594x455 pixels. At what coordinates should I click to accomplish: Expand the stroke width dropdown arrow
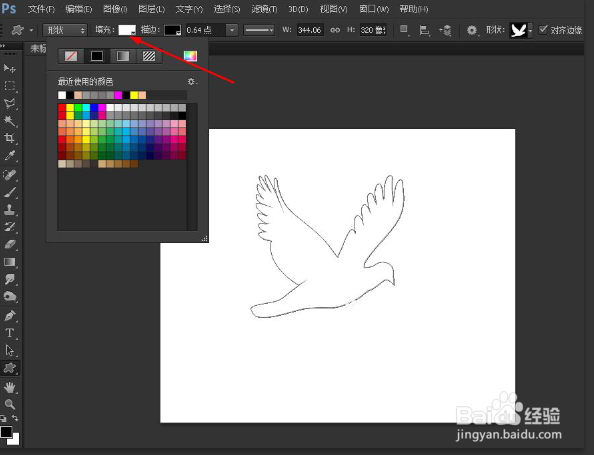232,30
